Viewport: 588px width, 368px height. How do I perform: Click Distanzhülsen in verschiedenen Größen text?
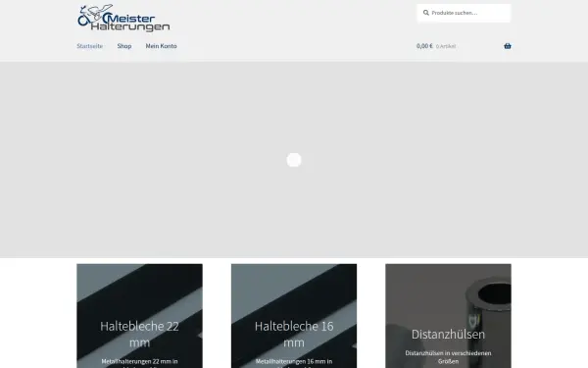[448, 357]
